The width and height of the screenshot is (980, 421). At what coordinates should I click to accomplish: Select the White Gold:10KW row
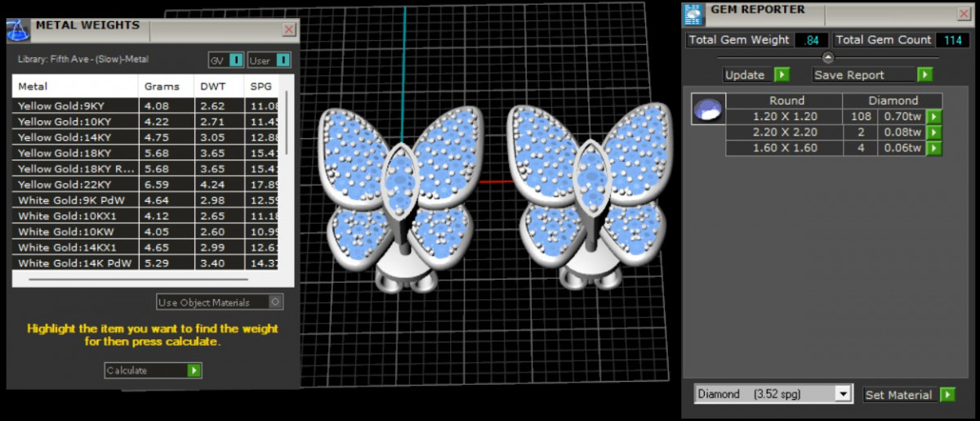tap(145, 231)
